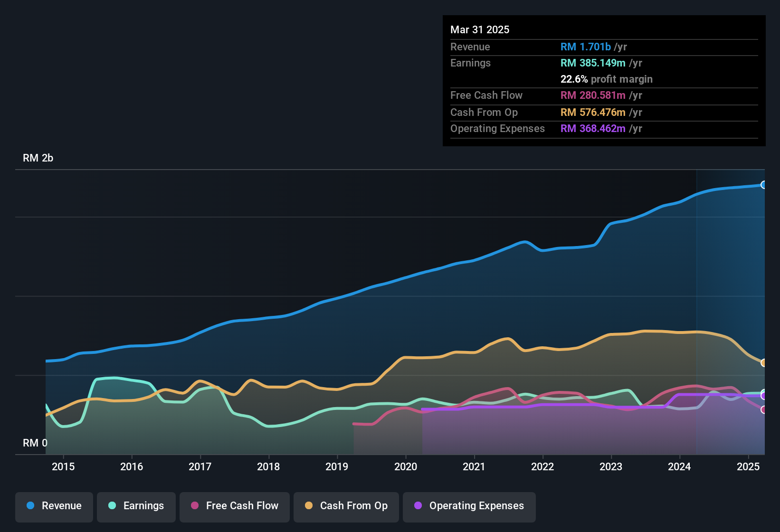Select the Free Cash Flow endpoint marker
Screen dimensions: 780x532
click(763, 409)
